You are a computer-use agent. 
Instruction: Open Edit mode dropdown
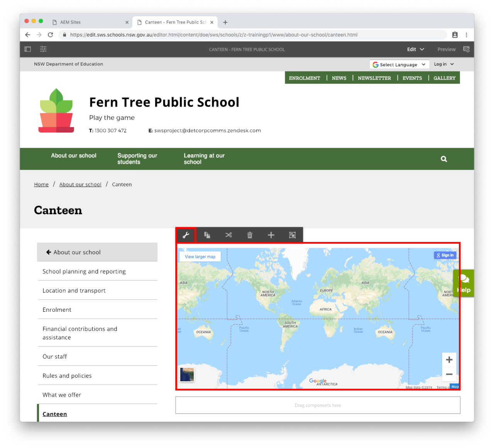coord(416,49)
